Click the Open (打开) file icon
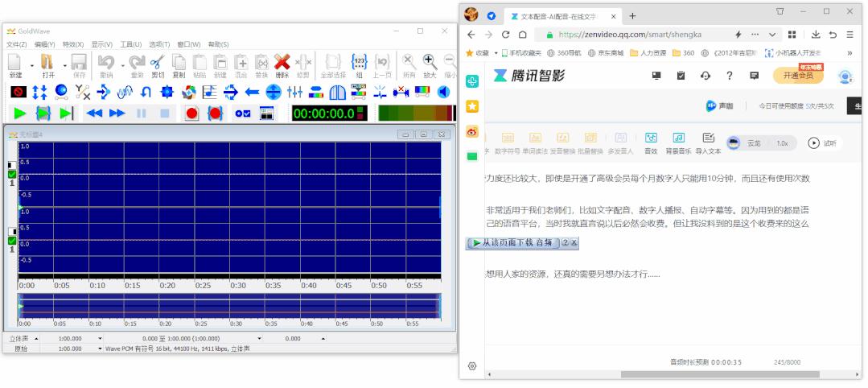 tap(48, 62)
